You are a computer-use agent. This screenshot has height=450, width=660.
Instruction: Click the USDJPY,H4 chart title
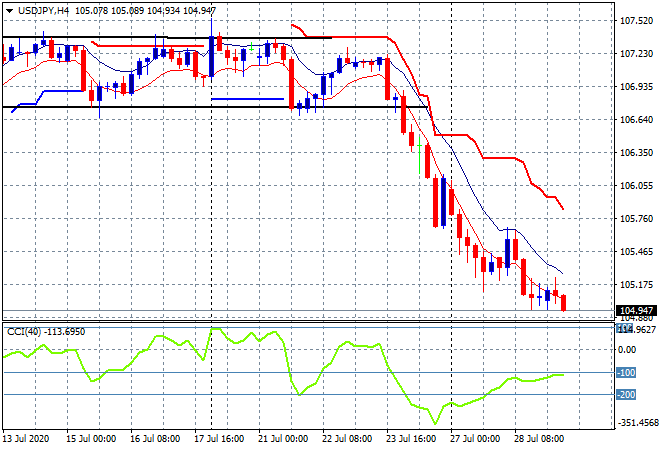tap(43, 11)
